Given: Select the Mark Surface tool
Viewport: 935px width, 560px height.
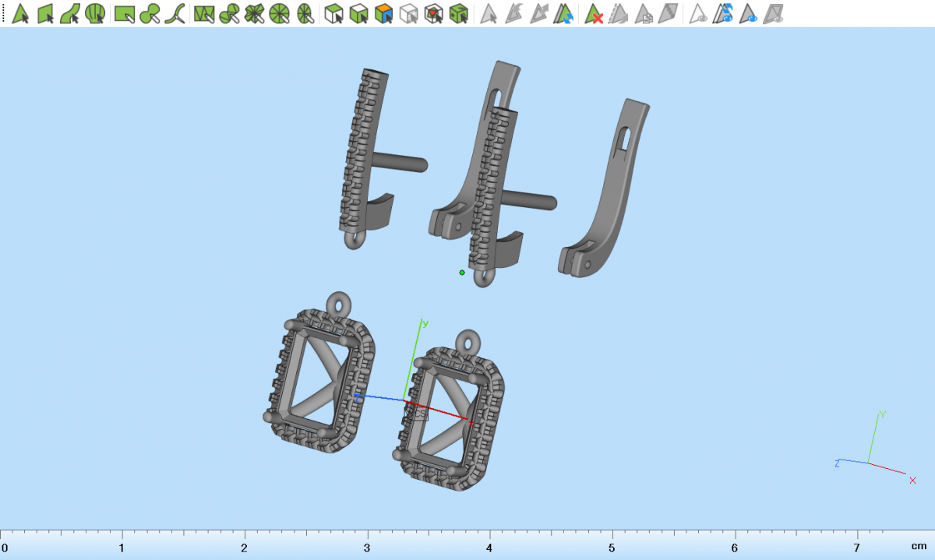Looking at the screenshot, I should click(x=70, y=13).
